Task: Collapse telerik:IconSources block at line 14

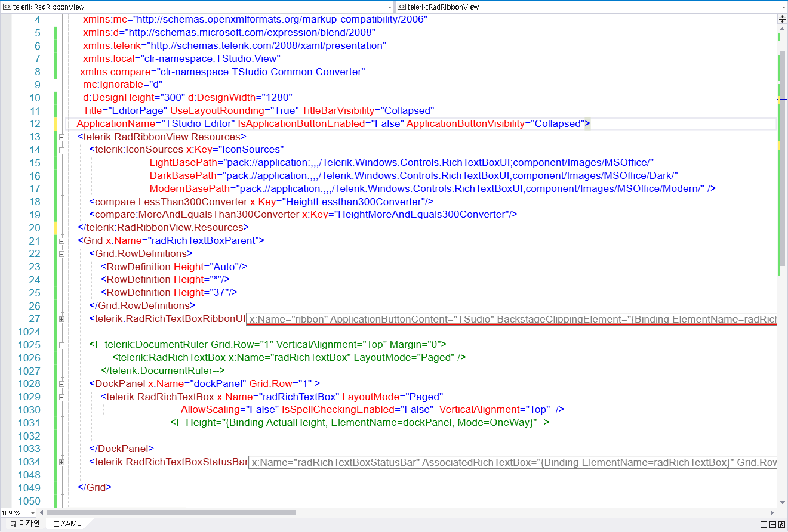Action: (62, 150)
